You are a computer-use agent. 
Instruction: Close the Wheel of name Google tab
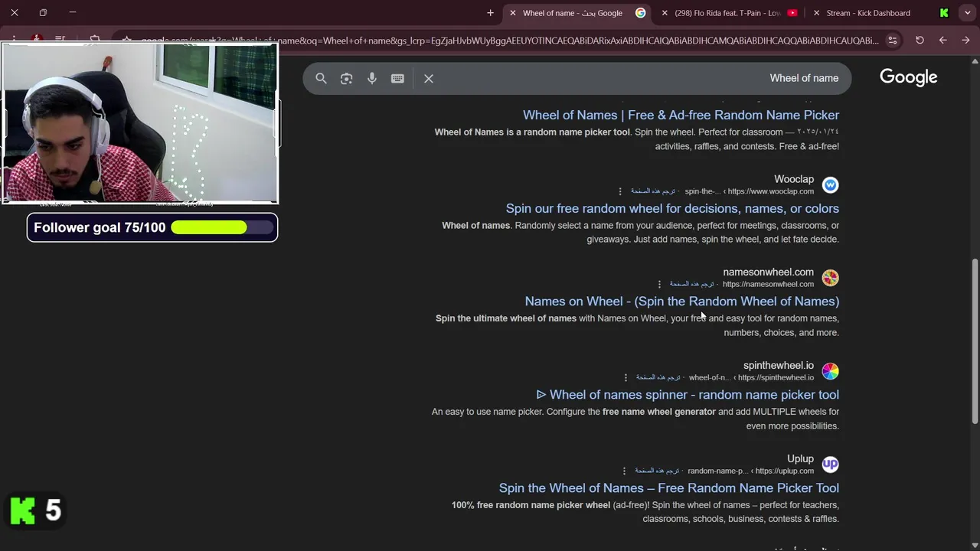pos(513,13)
